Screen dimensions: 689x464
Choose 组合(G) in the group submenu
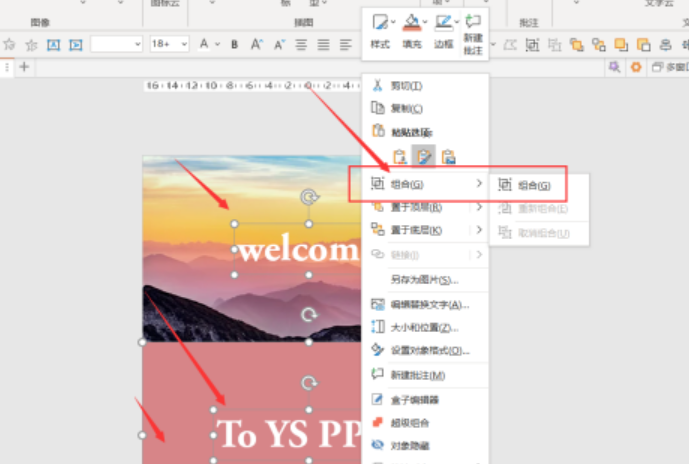(539, 185)
